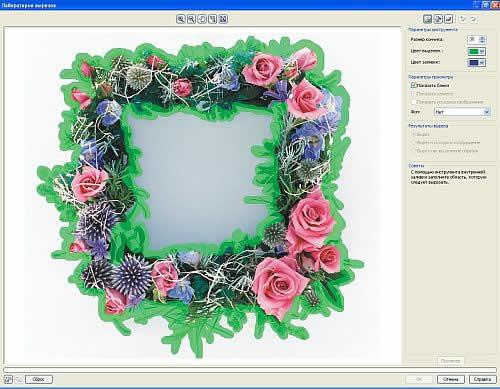Open the Фон dropdown showing Нет
500x389 pixels.
click(x=462, y=112)
